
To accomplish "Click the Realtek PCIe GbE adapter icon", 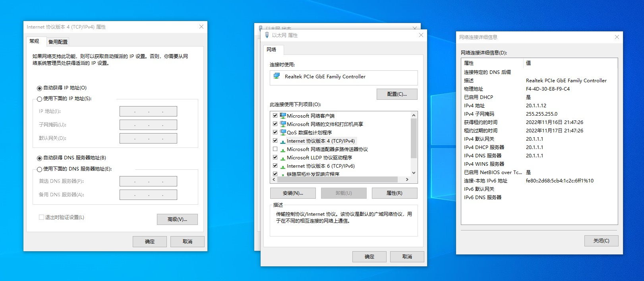I will tap(277, 76).
